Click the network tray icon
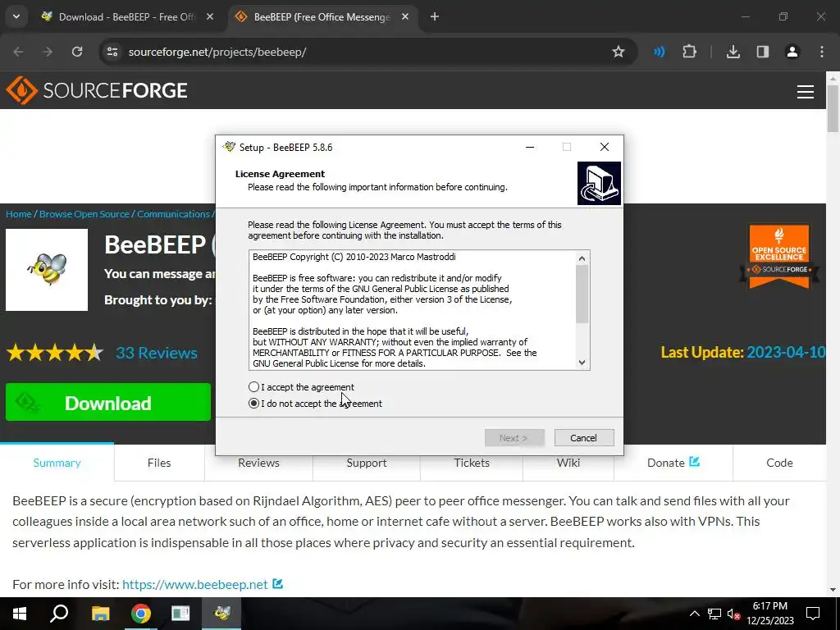Viewport: 840px width, 630px height. (x=714, y=614)
